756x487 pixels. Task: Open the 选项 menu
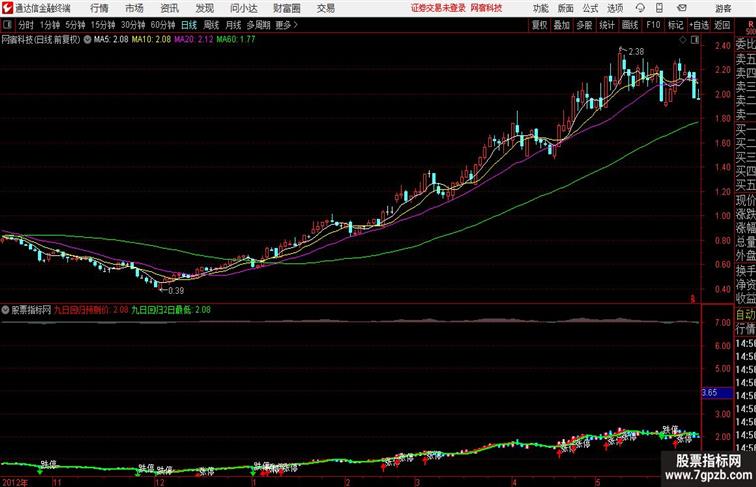pos(615,8)
